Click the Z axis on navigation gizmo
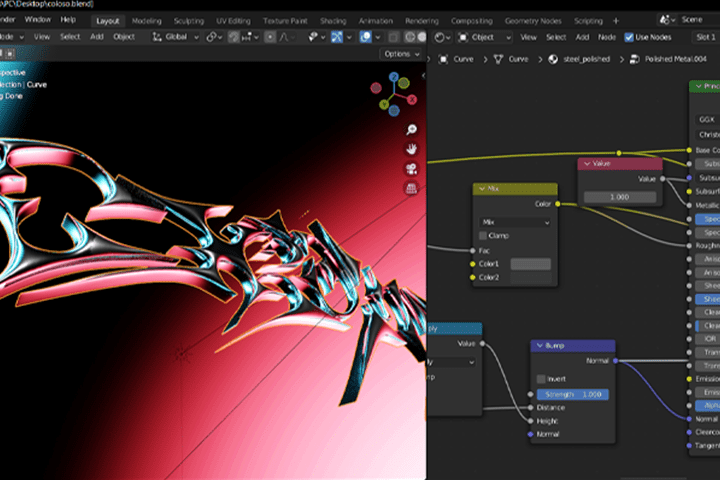Viewport: 720px width, 480px height. pyautogui.click(x=394, y=77)
